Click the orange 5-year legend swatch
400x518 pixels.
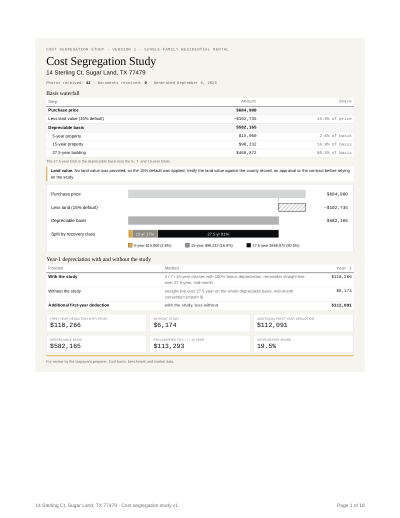pos(130,245)
